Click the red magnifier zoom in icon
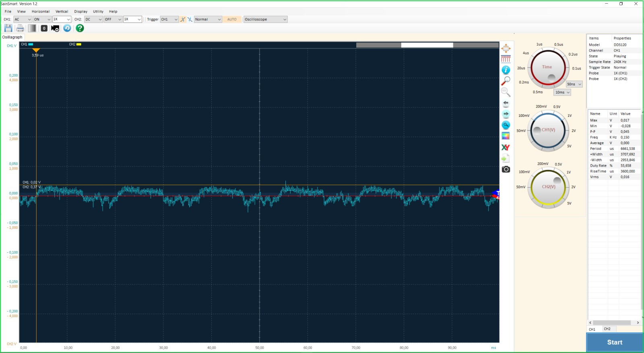 tap(506, 81)
